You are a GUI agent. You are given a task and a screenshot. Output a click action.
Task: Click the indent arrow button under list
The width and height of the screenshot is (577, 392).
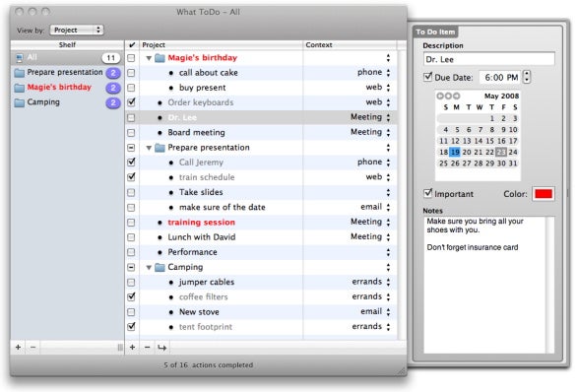pos(161,347)
